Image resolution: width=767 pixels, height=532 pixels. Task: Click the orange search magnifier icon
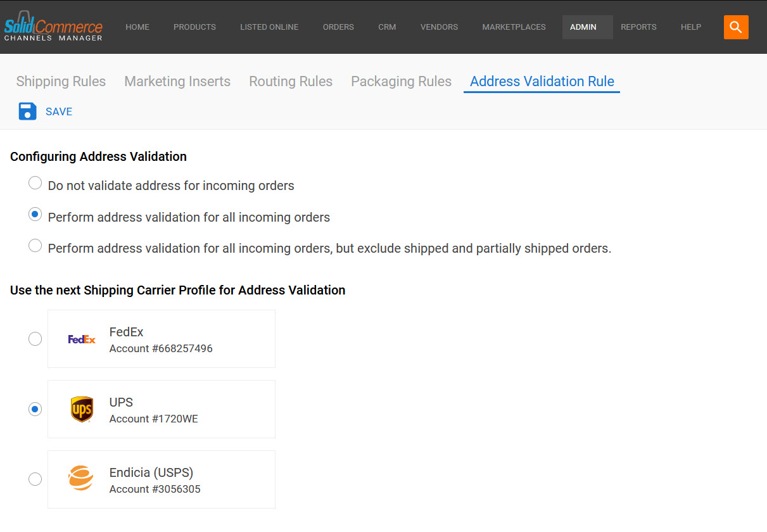point(736,27)
